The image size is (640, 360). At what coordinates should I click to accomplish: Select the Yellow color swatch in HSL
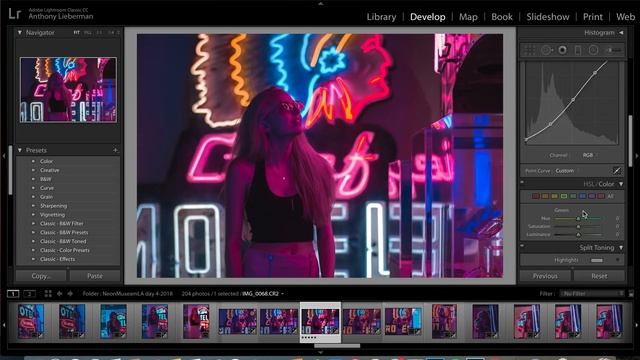[554, 196]
